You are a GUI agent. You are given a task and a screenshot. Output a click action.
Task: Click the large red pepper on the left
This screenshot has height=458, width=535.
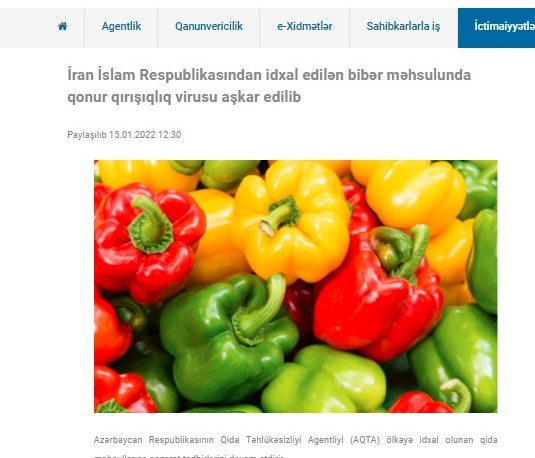(x=148, y=242)
